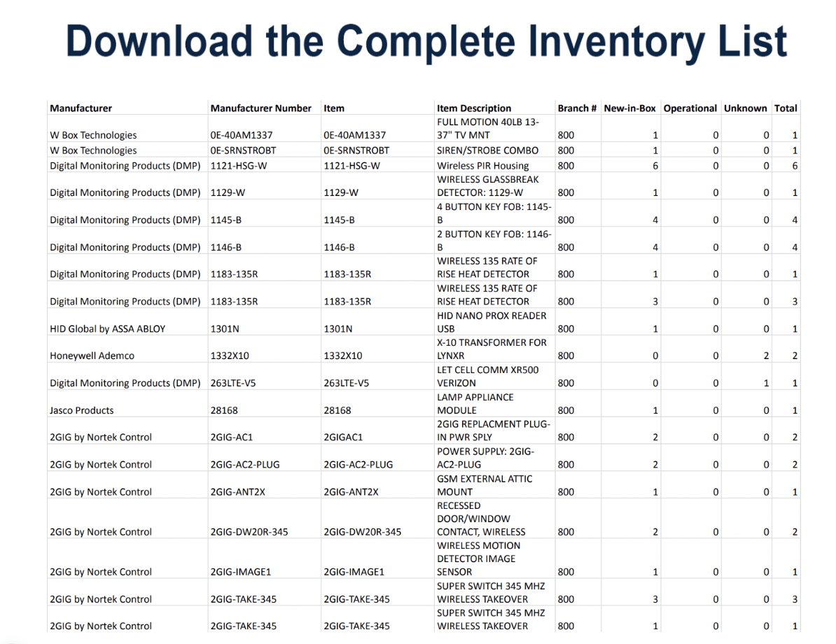Screen dimensions: 836x644
Task: Click the SIREN/STROBE COMBO description cell
Action: pos(487,150)
